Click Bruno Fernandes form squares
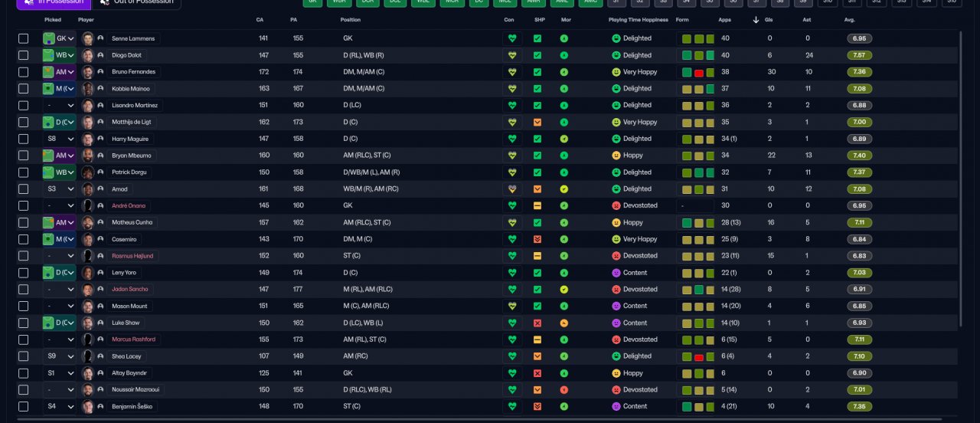The height and width of the screenshot is (423, 980). 698,72
